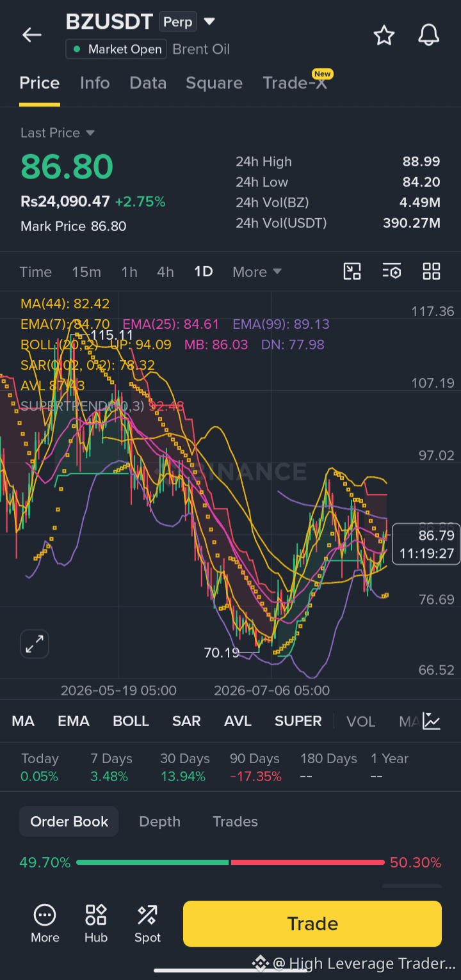Select the Time chart interval
Viewport: 461px width, 980px height.
tap(35, 272)
